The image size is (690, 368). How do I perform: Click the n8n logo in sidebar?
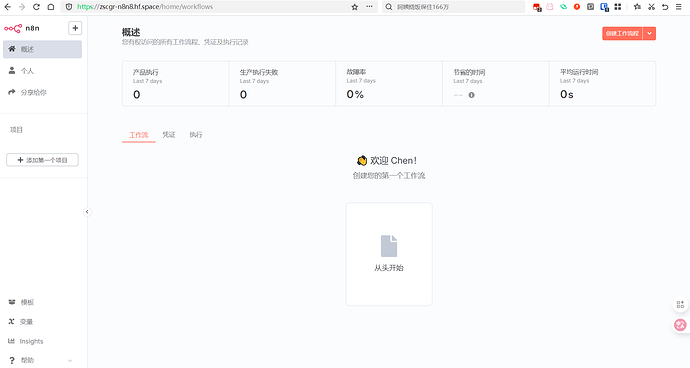point(22,28)
